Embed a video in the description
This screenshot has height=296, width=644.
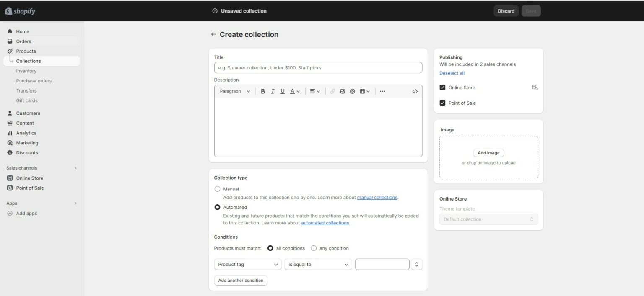pos(352,91)
